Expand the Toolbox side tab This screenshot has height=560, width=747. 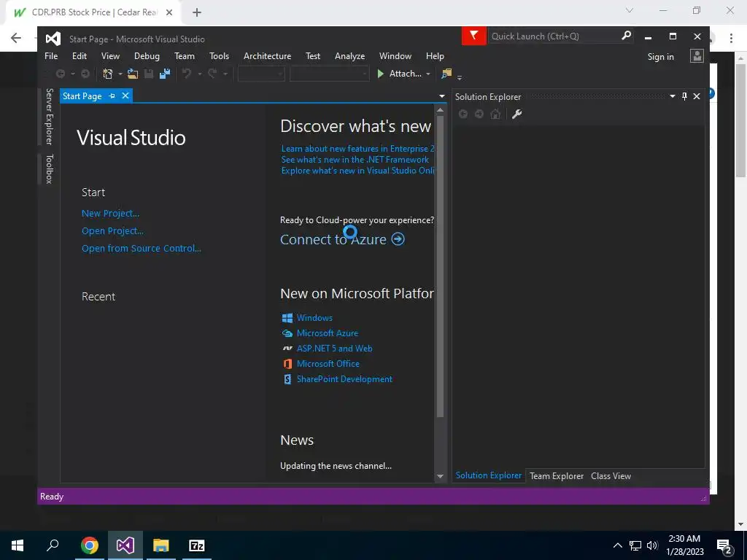coord(49,169)
